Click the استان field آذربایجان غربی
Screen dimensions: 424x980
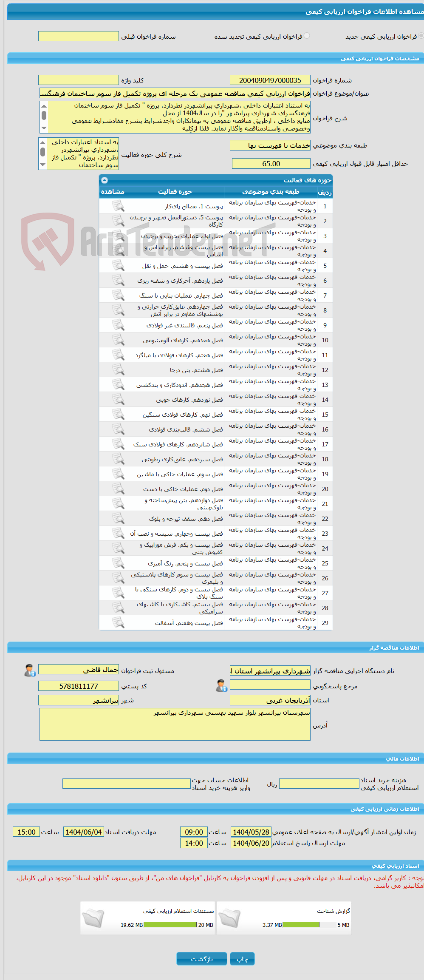coord(270,700)
